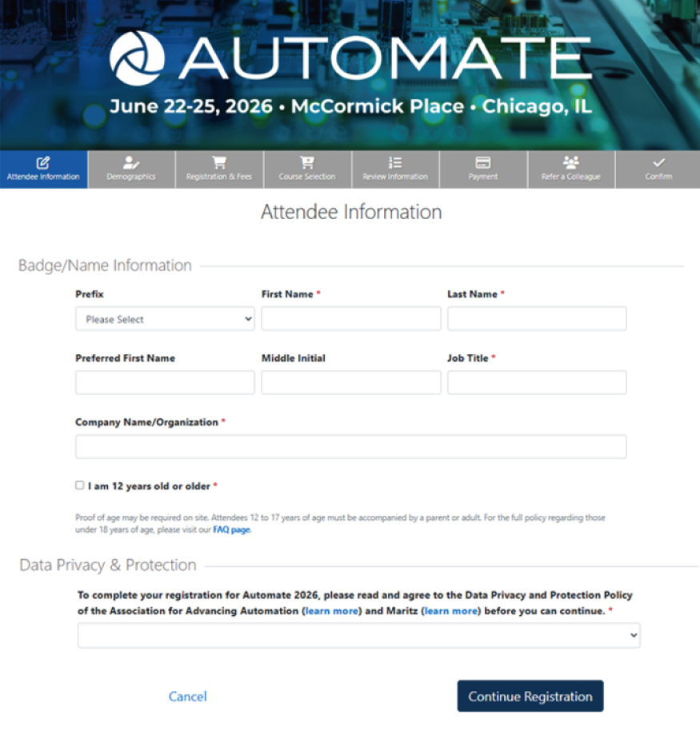Click the Preferred First Name label

click(x=126, y=358)
